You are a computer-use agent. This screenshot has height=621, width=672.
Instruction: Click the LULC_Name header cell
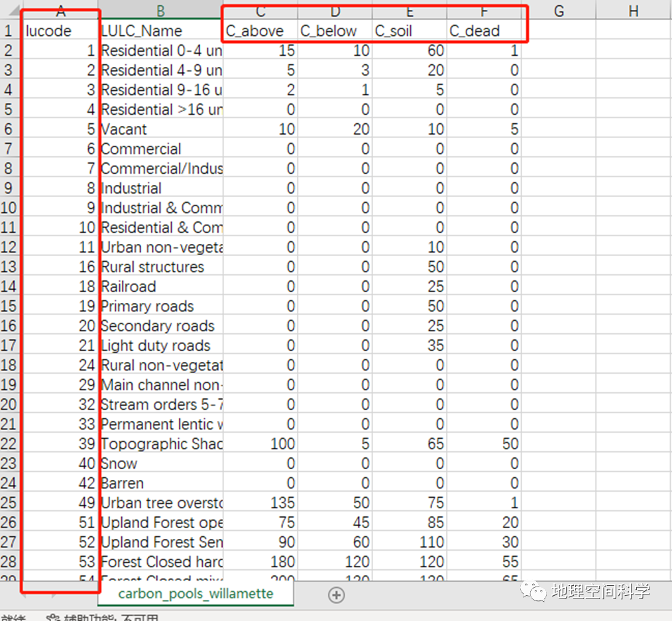pos(161,31)
